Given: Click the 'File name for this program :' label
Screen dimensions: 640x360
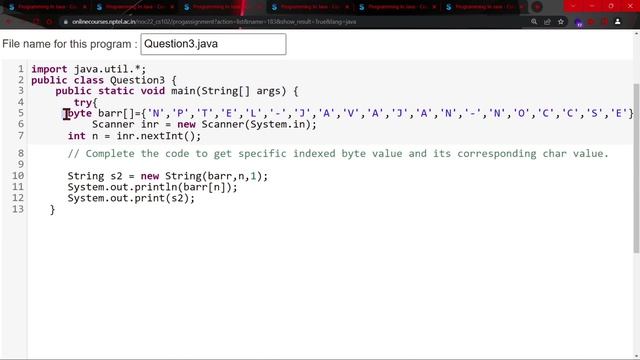Looking at the screenshot, I should point(70,44).
